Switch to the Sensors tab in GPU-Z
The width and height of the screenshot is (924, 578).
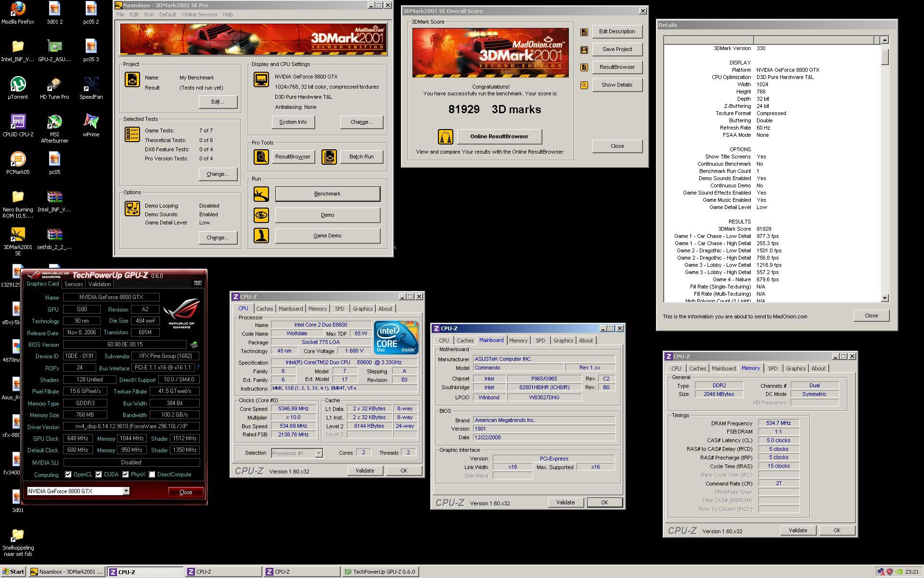74,284
